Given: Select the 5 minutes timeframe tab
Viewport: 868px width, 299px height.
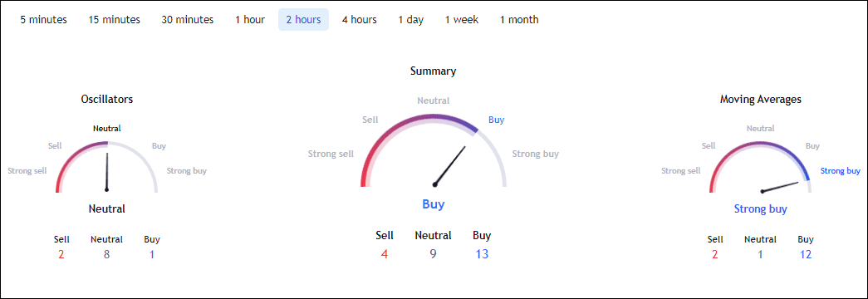Looking at the screenshot, I should pyautogui.click(x=44, y=20).
